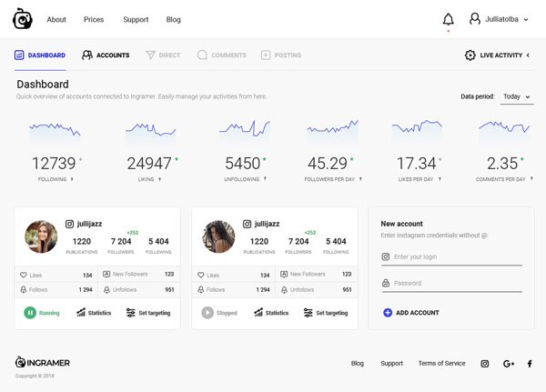
Task: Click the footer Instagram icon
Action: [485, 364]
